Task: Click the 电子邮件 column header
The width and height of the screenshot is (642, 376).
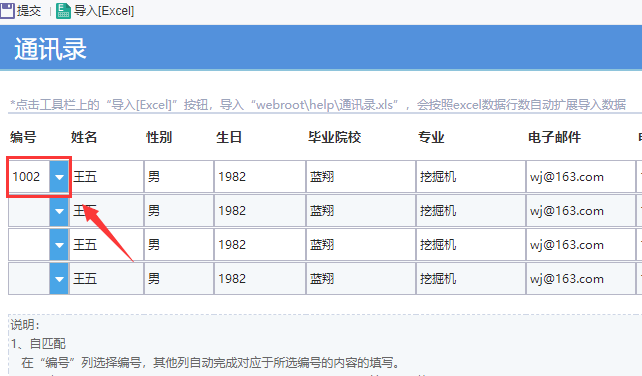Action: pyautogui.click(x=554, y=137)
